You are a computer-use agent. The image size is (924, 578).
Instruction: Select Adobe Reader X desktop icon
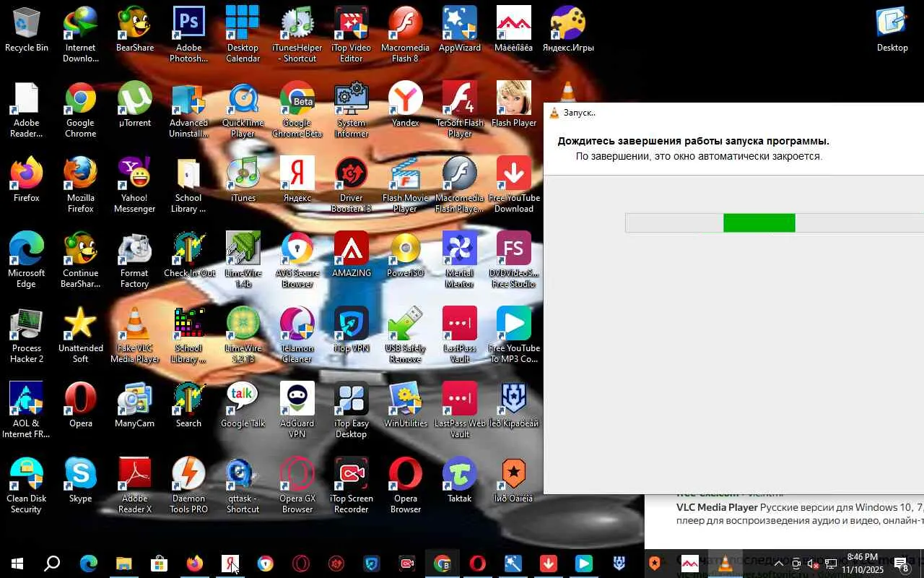click(x=135, y=486)
